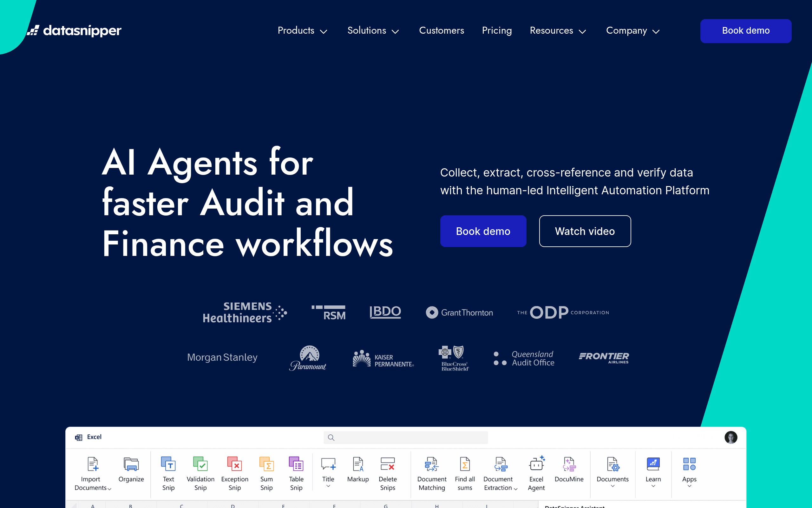Expand the Apps dropdown arrow
The image size is (812, 508).
coord(689,486)
